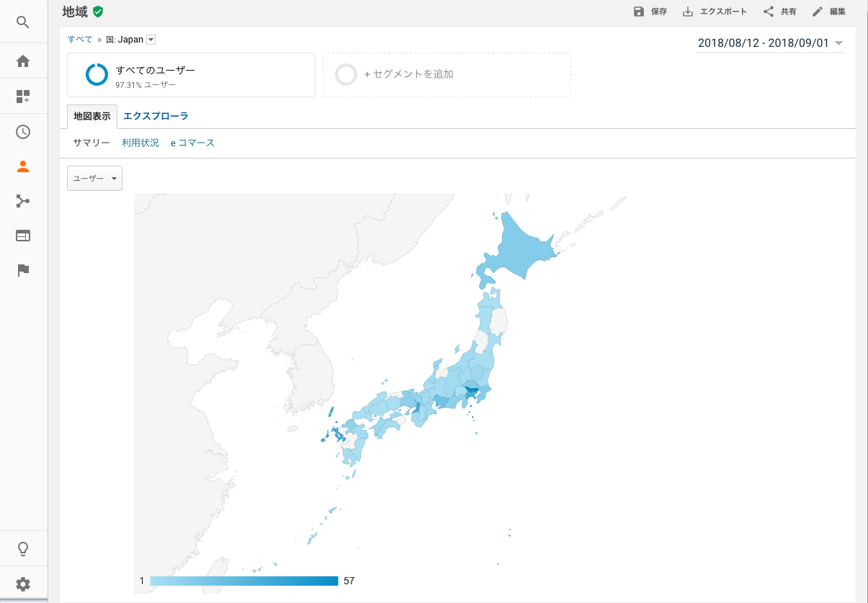
Task: Open the date range 2018/08/12 - 2018/09/01 picker
Action: [769, 43]
